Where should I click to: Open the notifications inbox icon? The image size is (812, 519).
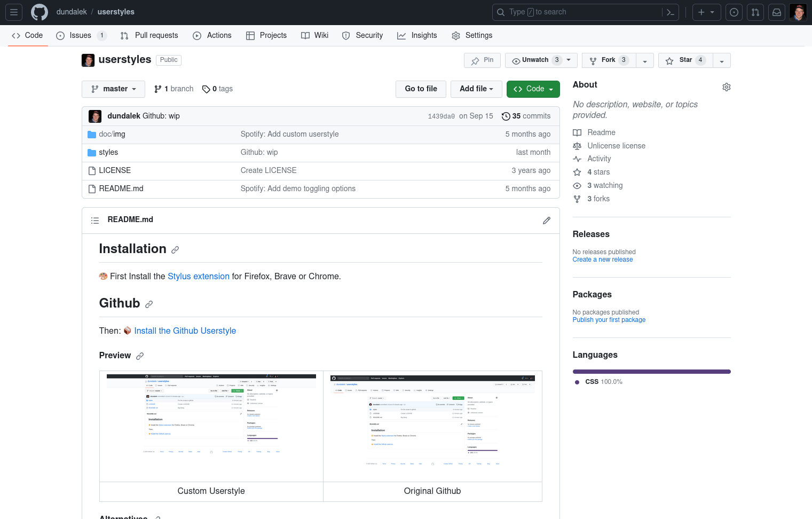click(777, 12)
